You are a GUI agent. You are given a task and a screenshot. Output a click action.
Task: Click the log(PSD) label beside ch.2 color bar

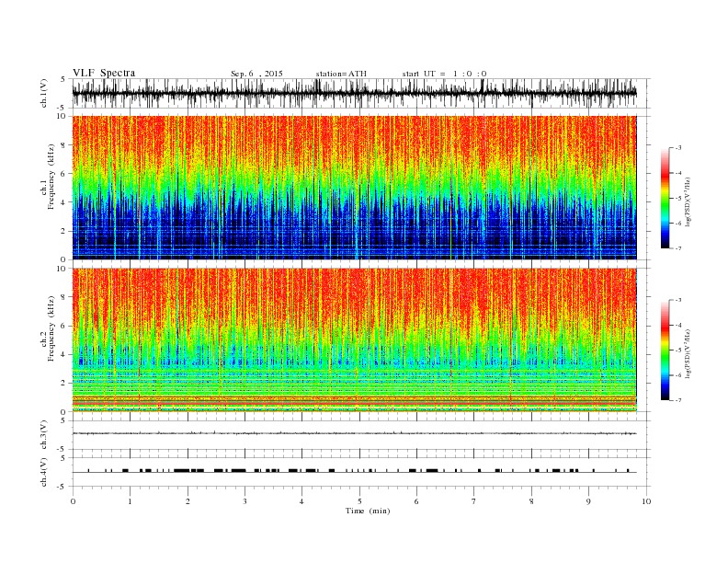click(688, 353)
